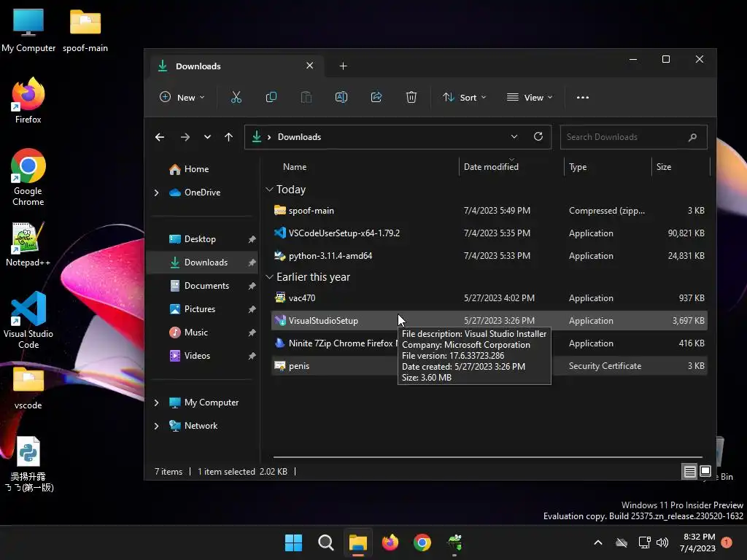Select python-3.11.4-amd64 installer
747x560 pixels.
click(x=489, y=256)
